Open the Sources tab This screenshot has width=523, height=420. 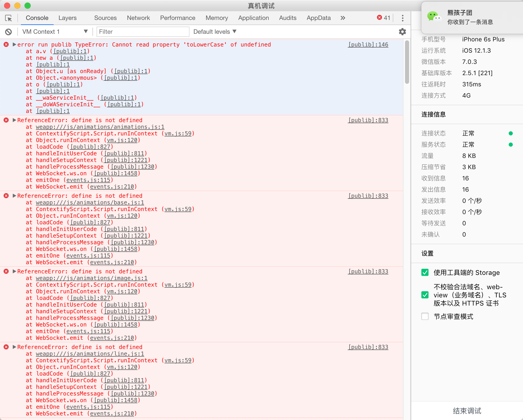pos(105,18)
